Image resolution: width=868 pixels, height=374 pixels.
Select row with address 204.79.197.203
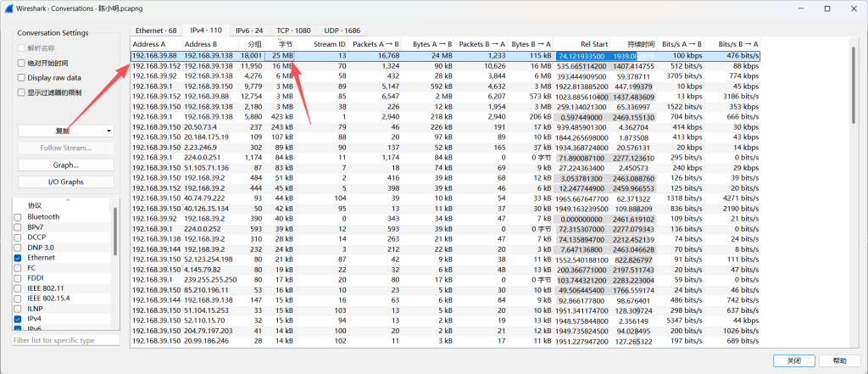(x=444, y=332)
